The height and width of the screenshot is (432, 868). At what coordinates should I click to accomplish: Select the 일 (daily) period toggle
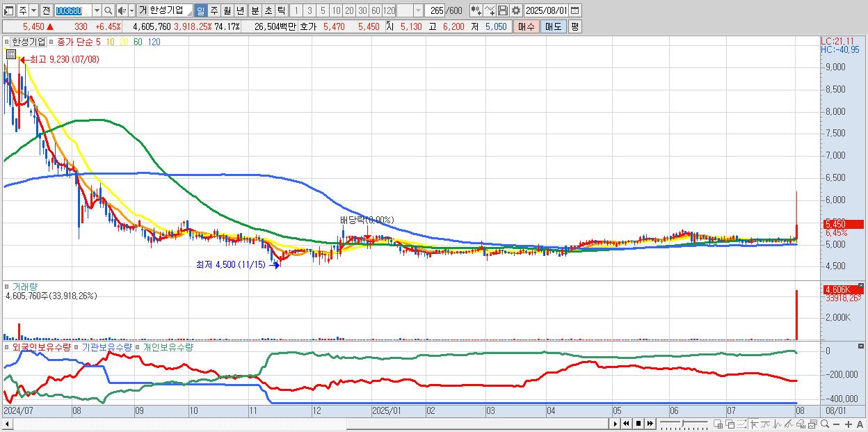click(200, 10)
